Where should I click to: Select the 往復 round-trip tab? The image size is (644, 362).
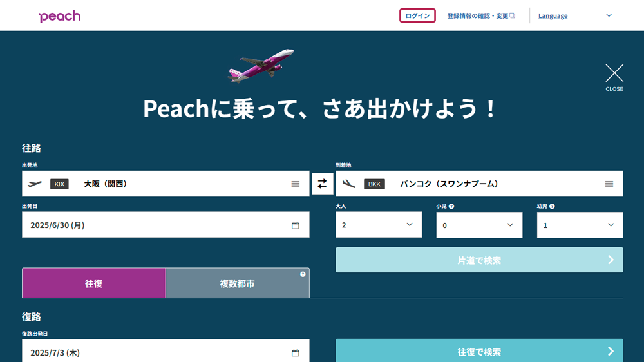point(94,283)
